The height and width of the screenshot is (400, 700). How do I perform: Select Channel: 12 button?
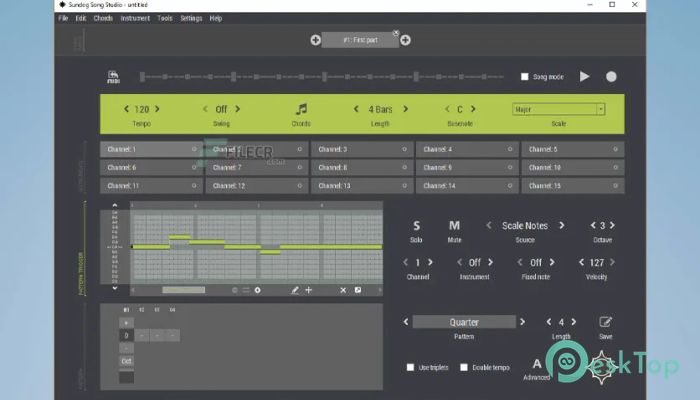(257, 186)
